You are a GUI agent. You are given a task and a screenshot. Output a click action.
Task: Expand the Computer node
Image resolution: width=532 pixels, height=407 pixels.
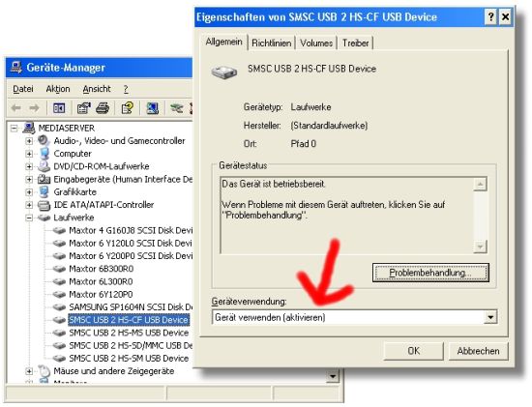point(29,154)
